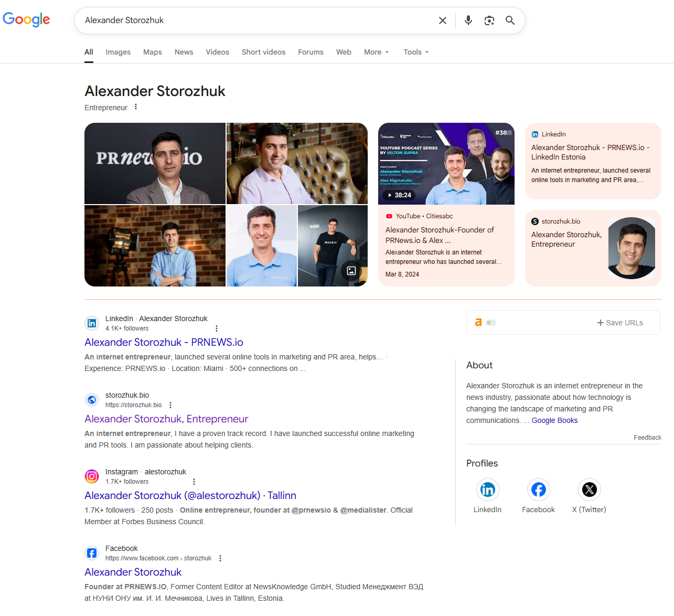Open more options for storozhuk.bio result
Image resolution: width=674 pixels, height=616 pixels.
[170, 405]
